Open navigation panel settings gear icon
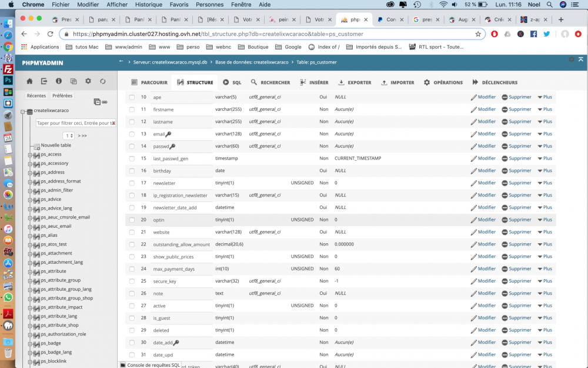Screen dimensions: 588x368 click(x=88, y=81)
